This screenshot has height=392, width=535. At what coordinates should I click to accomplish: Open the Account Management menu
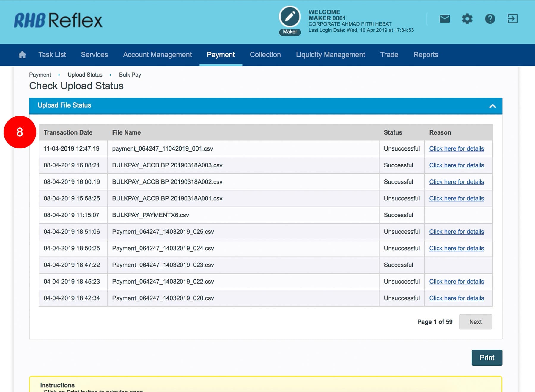tap(157, 55)
